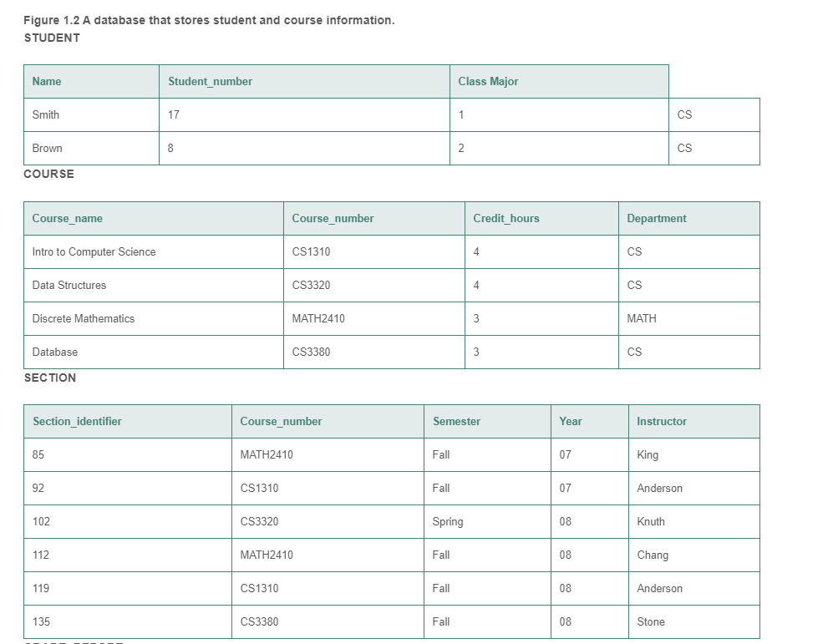Select the Smith name cell
This screenshot has width=828, height=644.
(46, 114)
